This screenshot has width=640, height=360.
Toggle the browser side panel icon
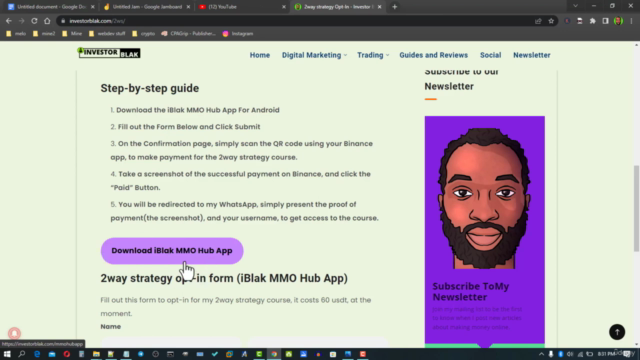[605, 21]
